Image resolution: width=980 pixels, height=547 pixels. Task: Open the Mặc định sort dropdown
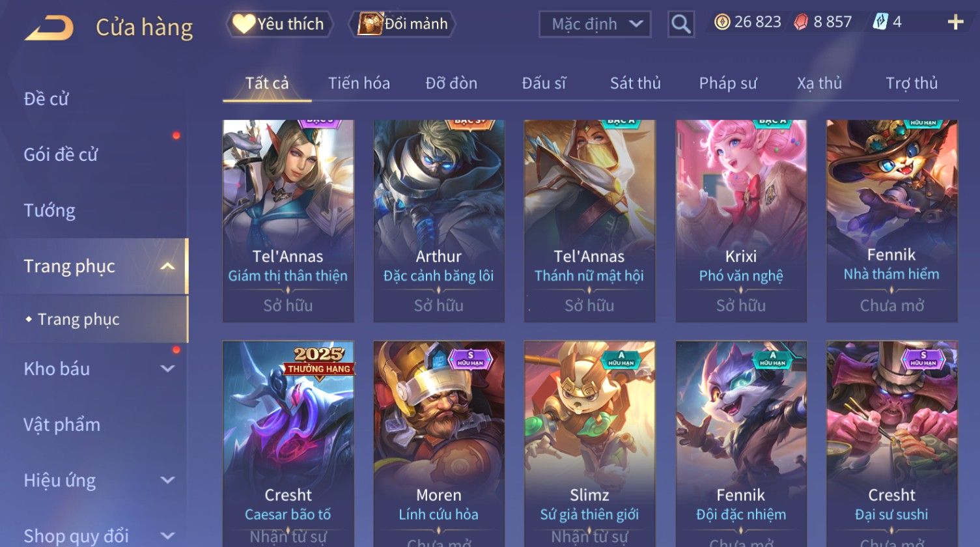(x=595, y=24)
